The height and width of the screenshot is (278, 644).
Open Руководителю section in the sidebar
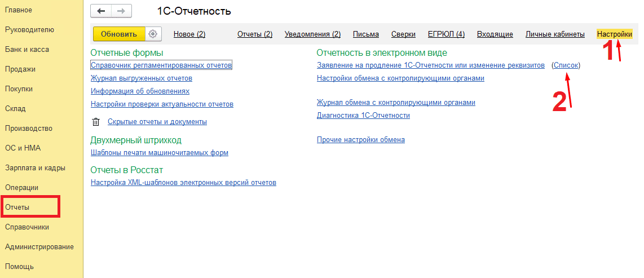(29, 29)
